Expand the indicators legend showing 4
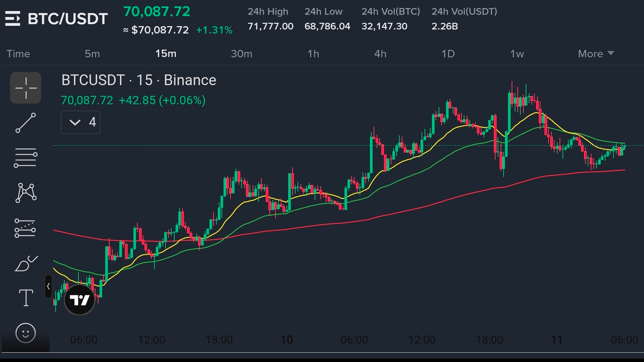The height and width of the screenshot is (362, 644). (x=80, y=122)
